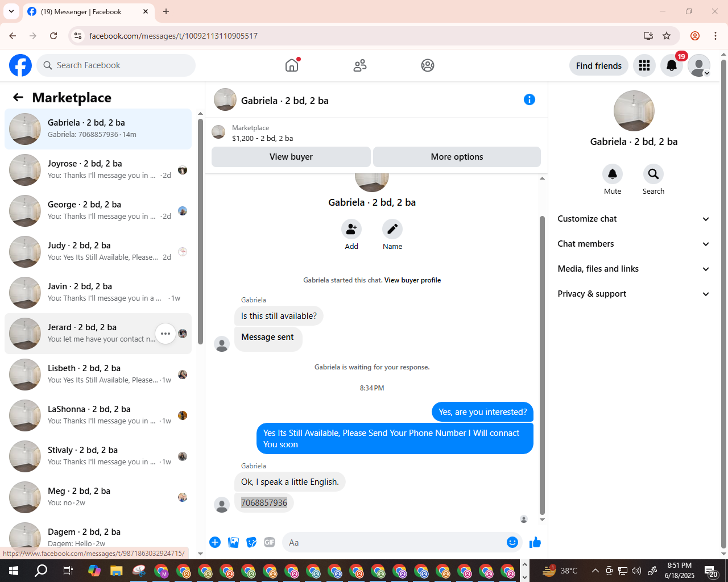Expand the Customize chat section
Screen dimensions: 728x582
coord(634,219)
